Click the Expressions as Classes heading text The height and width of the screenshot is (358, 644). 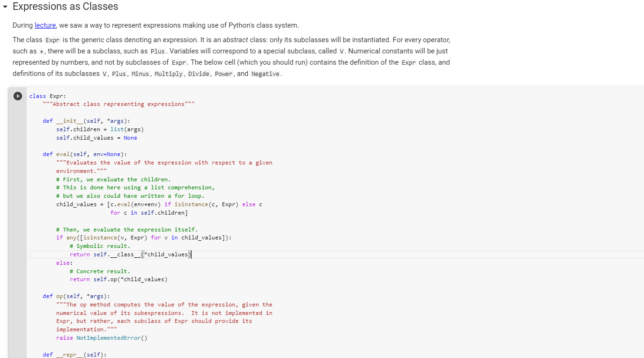[66, 7]
